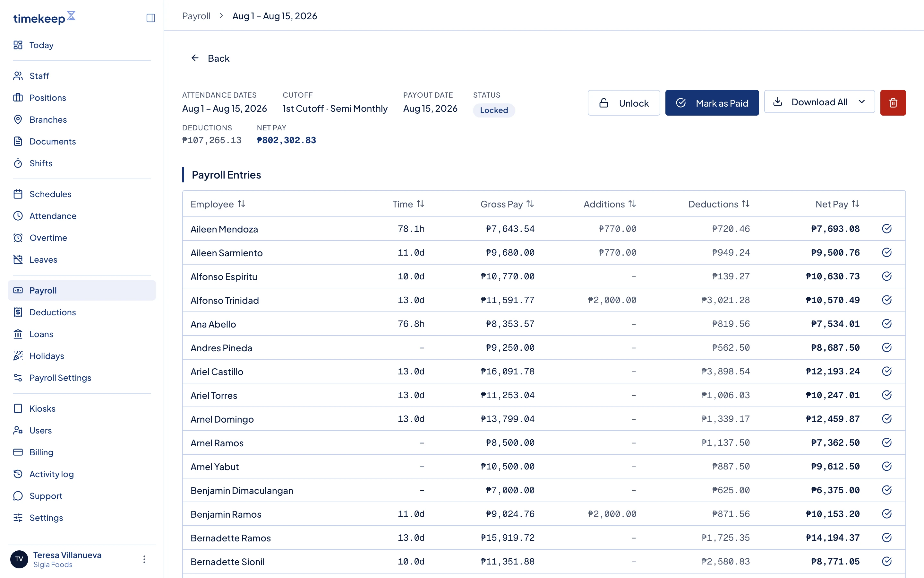Viewport: 924px width, 578px height.
Task: Click check icon in Alfonso Trinidad row
Action: point(886,300)
